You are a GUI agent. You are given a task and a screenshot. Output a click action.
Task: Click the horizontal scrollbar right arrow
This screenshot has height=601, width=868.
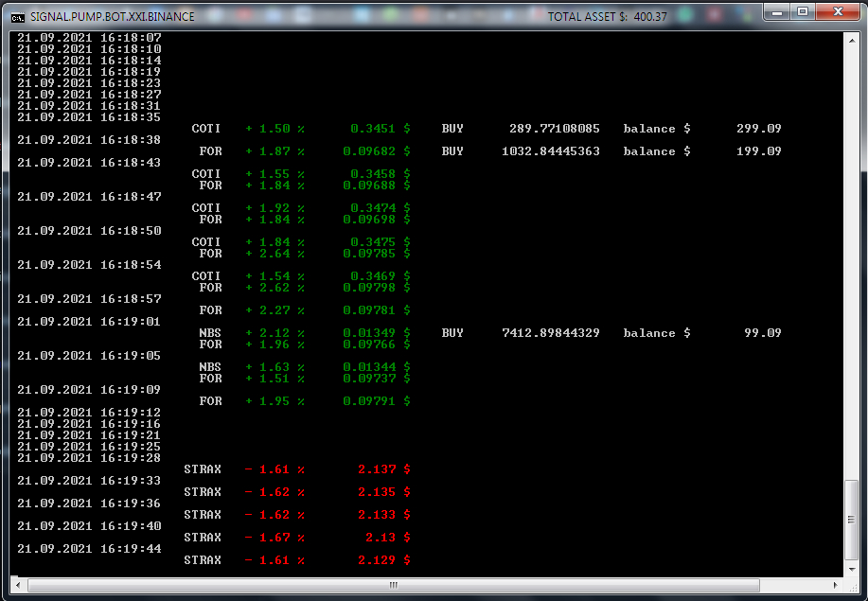point(837,585)
